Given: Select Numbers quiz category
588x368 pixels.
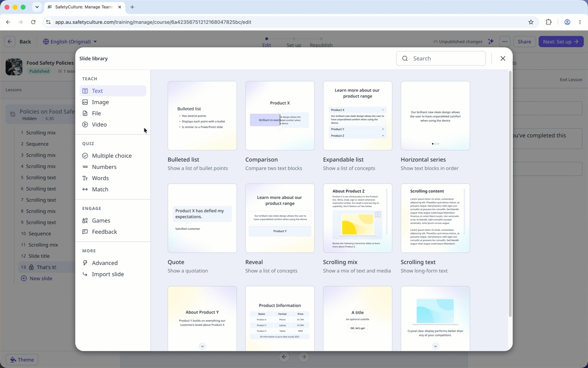Looking at the screenshot, I should click(x=113, y=167).
